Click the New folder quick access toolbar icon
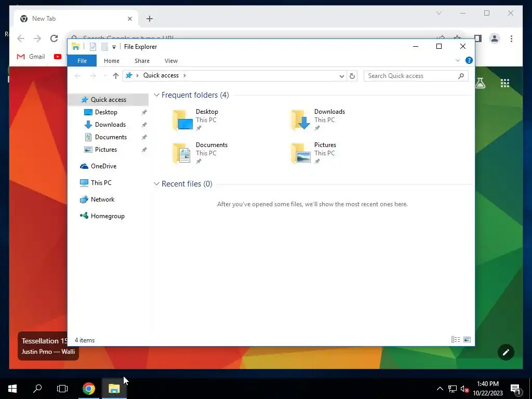Image resolution: width=532 pixels, height=399 pixels. 104,47
